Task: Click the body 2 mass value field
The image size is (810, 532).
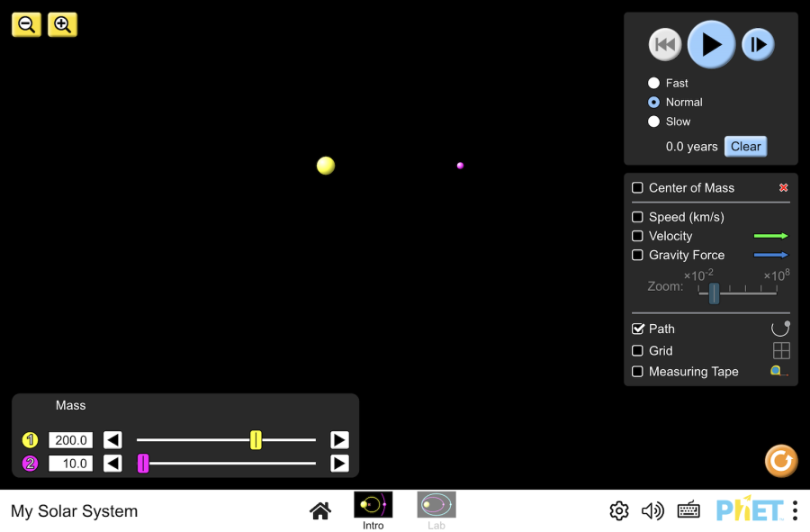Action: [x=70, y=464]
